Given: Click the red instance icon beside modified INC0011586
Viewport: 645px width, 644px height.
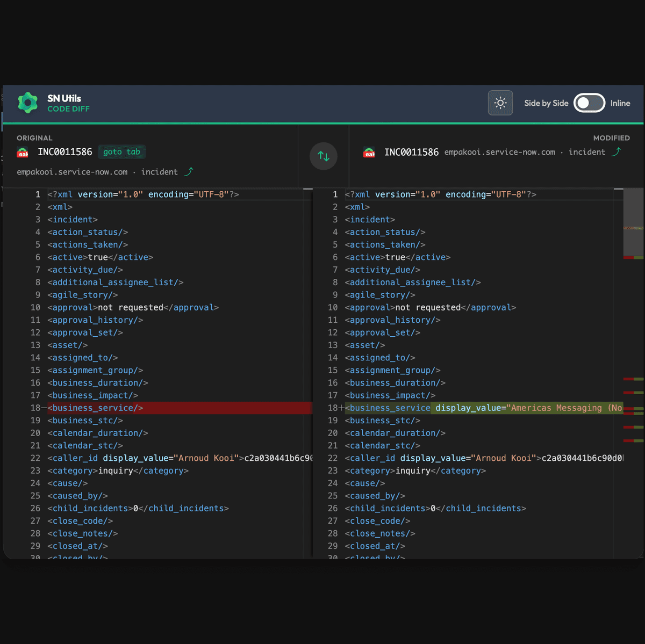Looking at the screenshot, I should coord(369,152).
